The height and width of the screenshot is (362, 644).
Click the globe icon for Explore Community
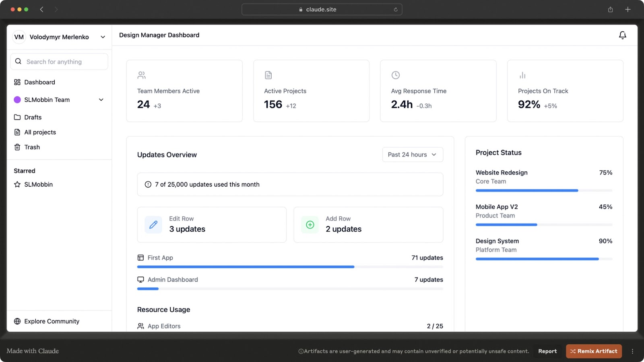click(x=17, y=321)
